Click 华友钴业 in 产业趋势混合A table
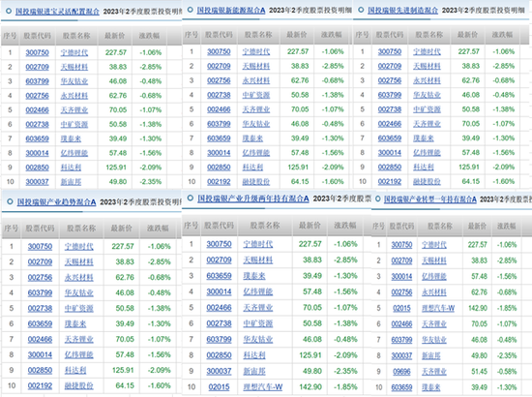This screenshot has height=397, width=532. click(79, 292)
